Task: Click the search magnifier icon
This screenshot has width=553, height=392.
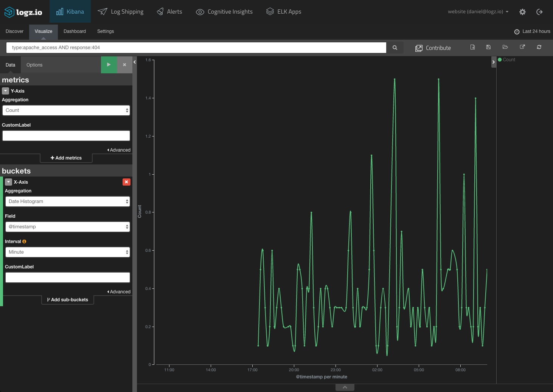Action: [x=395, y=48]
